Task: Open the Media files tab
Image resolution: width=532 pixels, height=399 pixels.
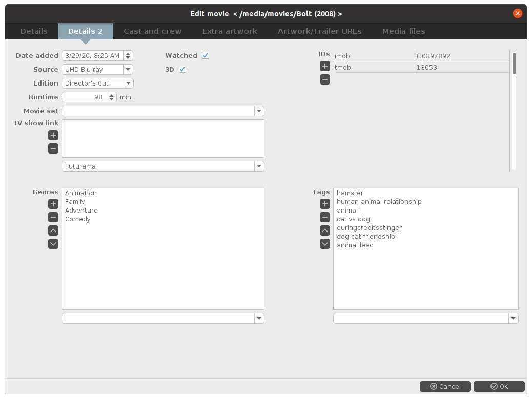Action: click(x=403, y=31)
